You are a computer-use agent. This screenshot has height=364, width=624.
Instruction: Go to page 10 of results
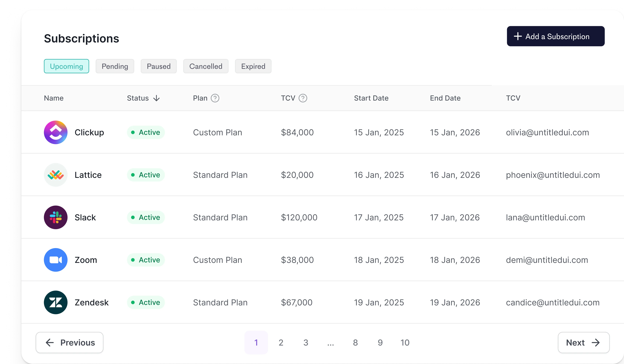(405, 342)
